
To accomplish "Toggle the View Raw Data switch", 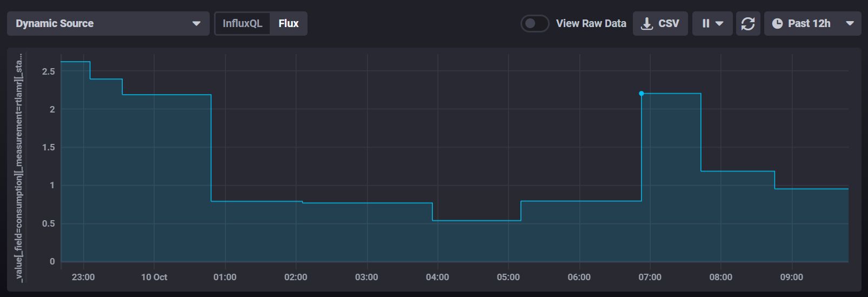I will (535, 23).
